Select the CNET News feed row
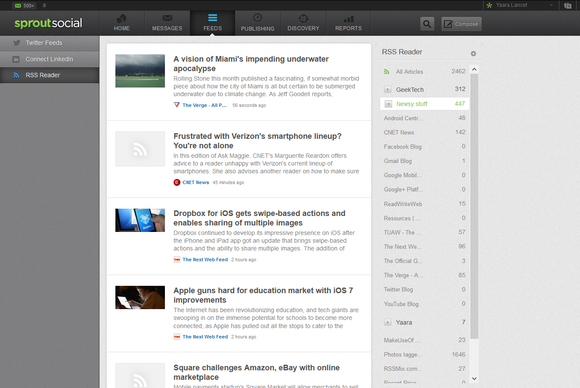 tap(425, 132)
